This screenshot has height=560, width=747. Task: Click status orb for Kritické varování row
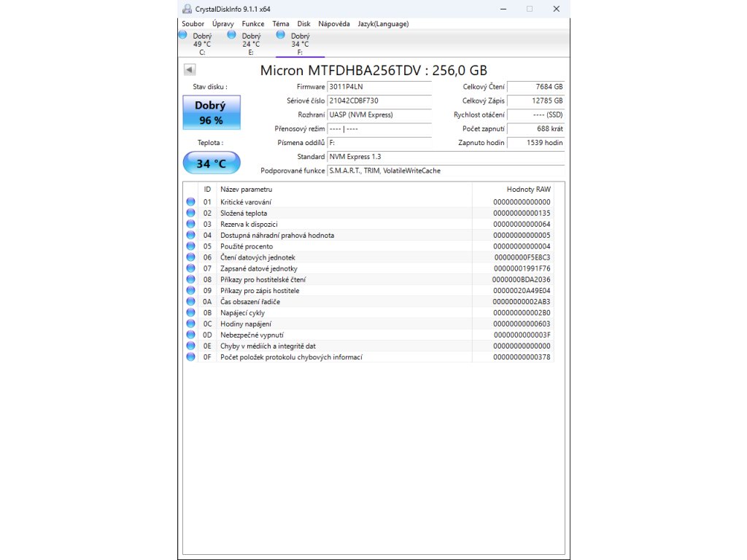click(x=190, y=202)
